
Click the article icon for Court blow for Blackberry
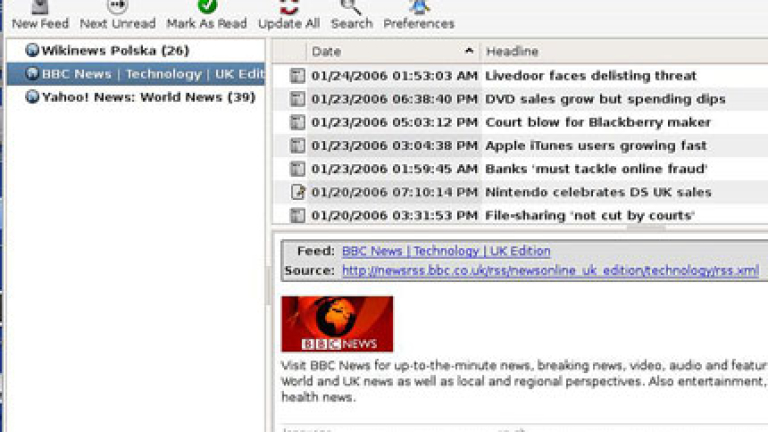297,122
